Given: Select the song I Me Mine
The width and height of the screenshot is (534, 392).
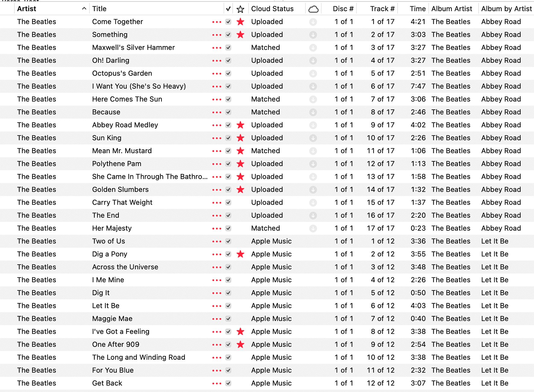Looking at the screenshot, I should point(108,280).
